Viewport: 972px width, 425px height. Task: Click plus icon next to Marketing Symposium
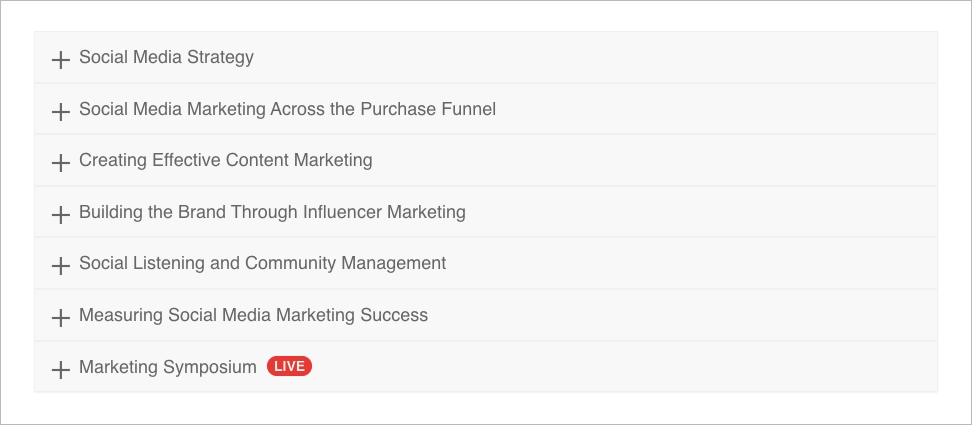[x=60, y=368]
